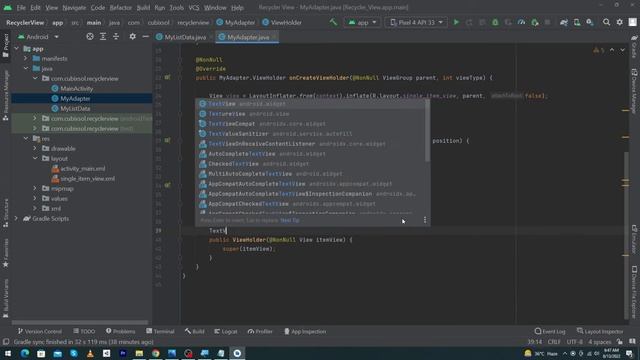Expand the values folder

pos(35,198)
